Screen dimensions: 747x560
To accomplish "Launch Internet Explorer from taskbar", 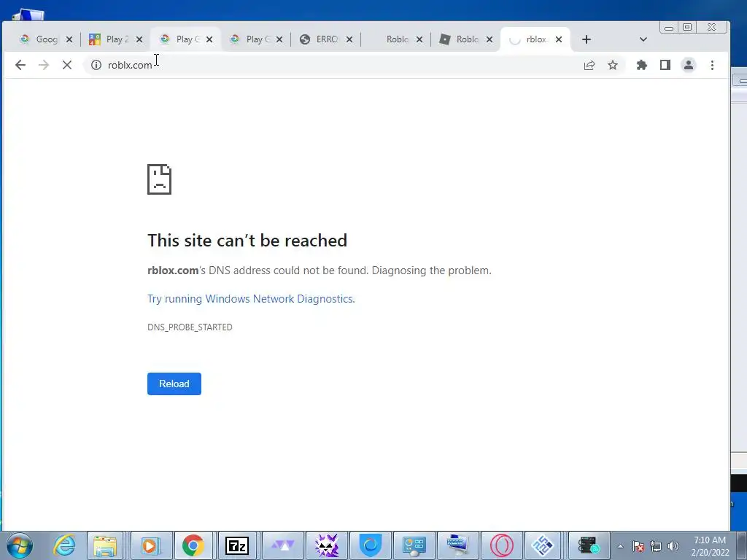I will pos(64,545).
